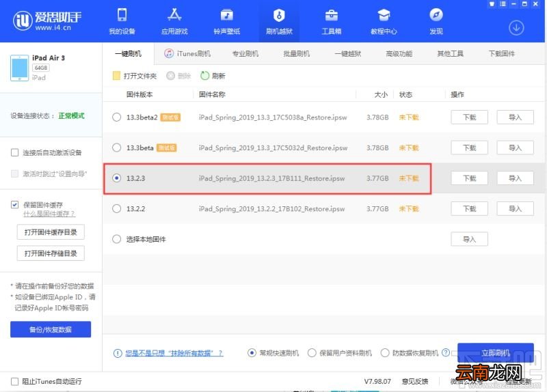Screen dimensions: 547x392
Task: Choose the 保留用户资料刷机 radio option
Action: [312, 353]
